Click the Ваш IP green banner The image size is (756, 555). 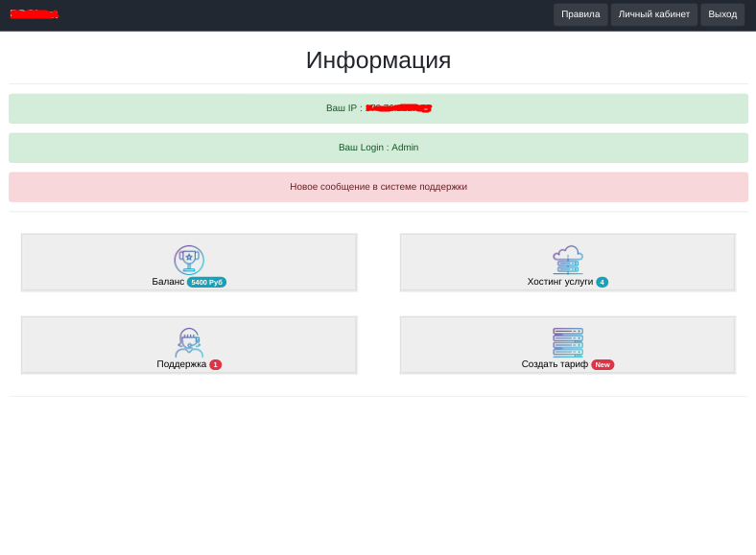378,108
